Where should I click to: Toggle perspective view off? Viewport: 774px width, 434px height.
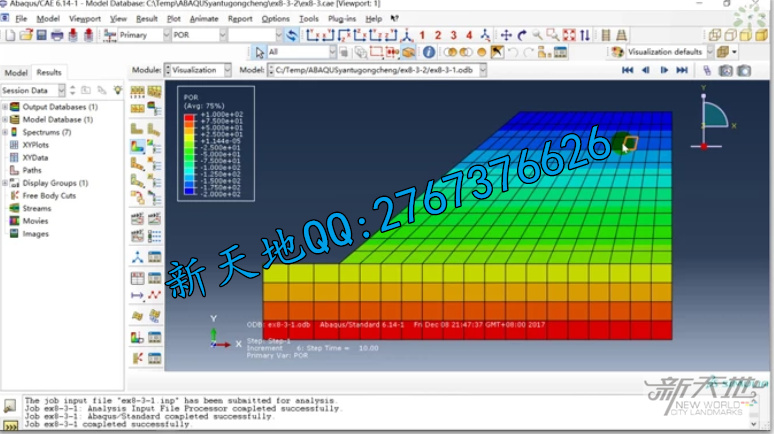coord(606,35)
